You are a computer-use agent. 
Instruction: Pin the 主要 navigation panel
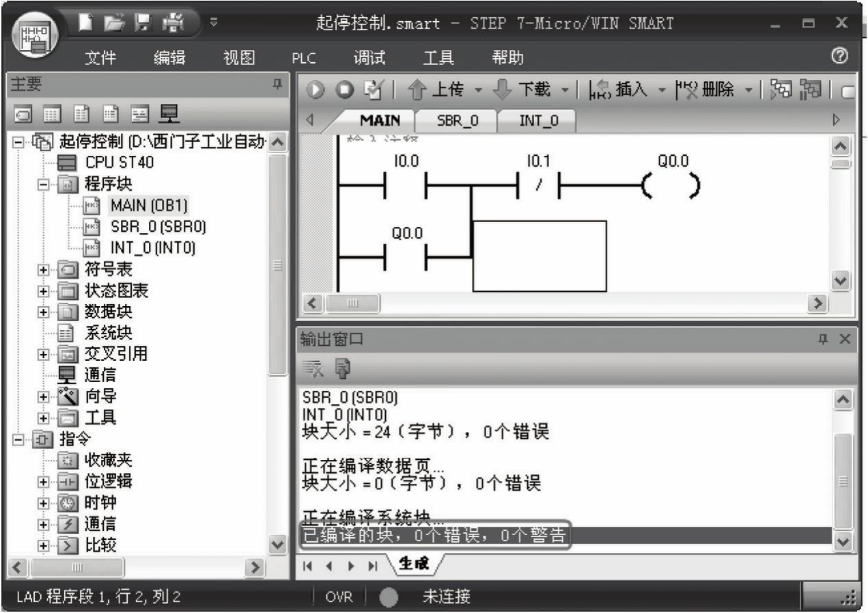coord(277,83)
